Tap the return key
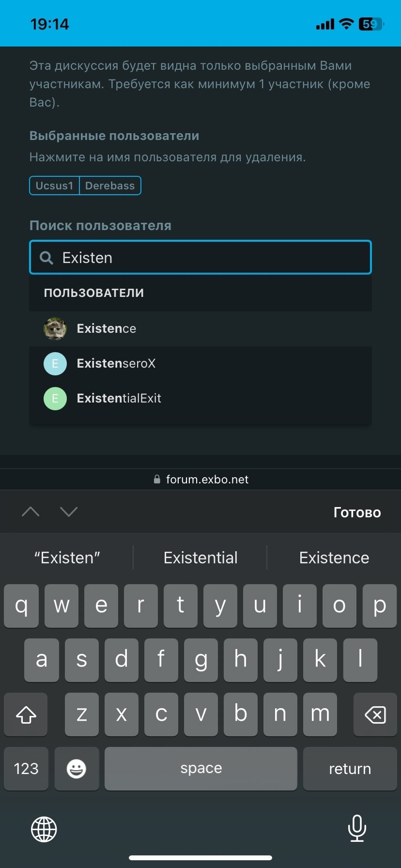 (x=350, y=769)
